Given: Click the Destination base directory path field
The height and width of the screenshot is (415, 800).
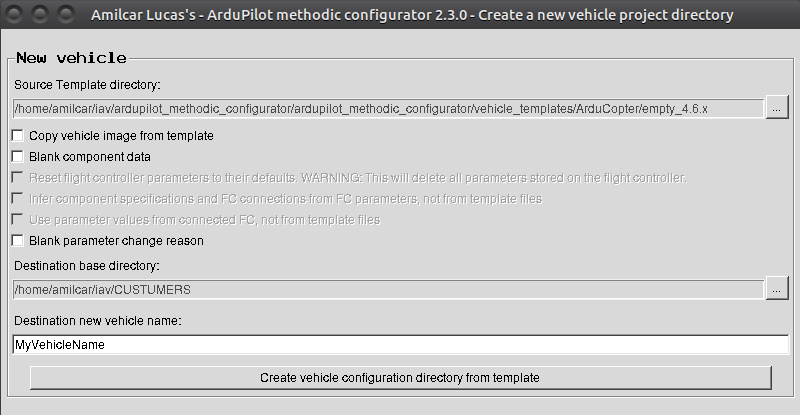Looking at the screenshot, I should click(x=387, y=289).
